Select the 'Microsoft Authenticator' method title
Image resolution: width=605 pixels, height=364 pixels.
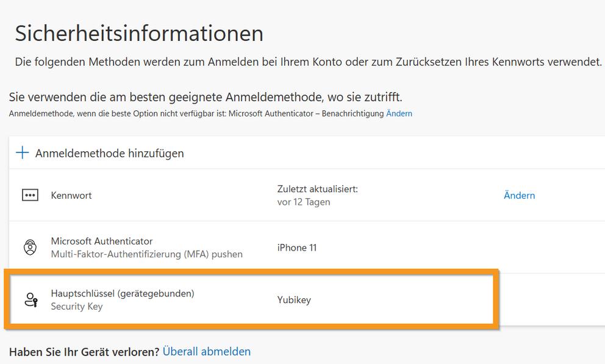coord(101,241)
